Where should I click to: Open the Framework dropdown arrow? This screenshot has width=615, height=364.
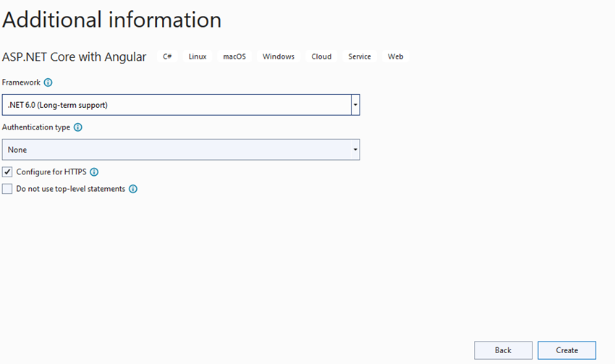tap(355, 105)
